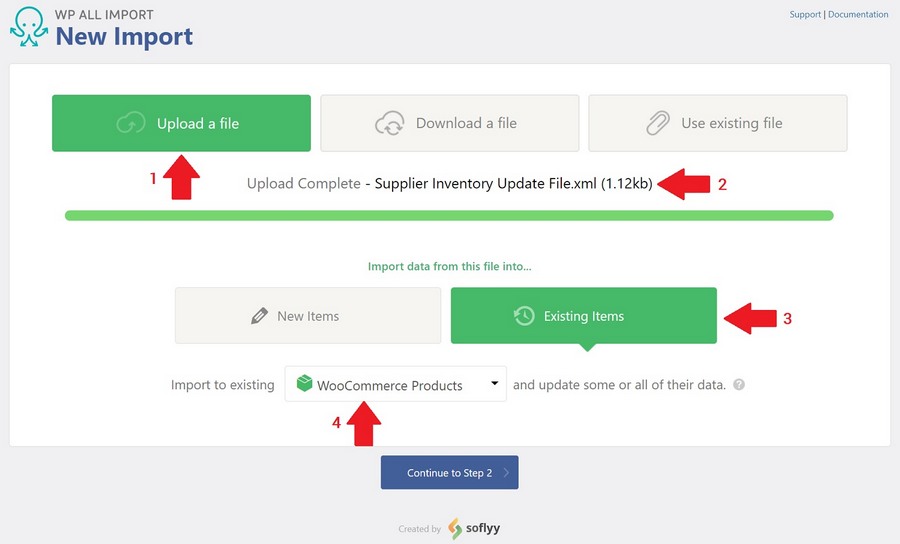900x544 pixels.
Task: Click the pencil icon on New Items
Action: (x=259, y=316)
